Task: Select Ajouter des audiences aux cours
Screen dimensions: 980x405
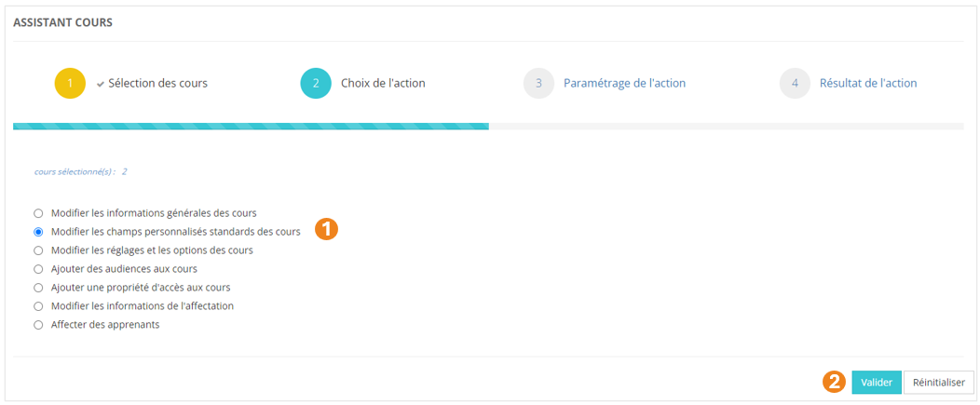Action: (x=38, y=269)
